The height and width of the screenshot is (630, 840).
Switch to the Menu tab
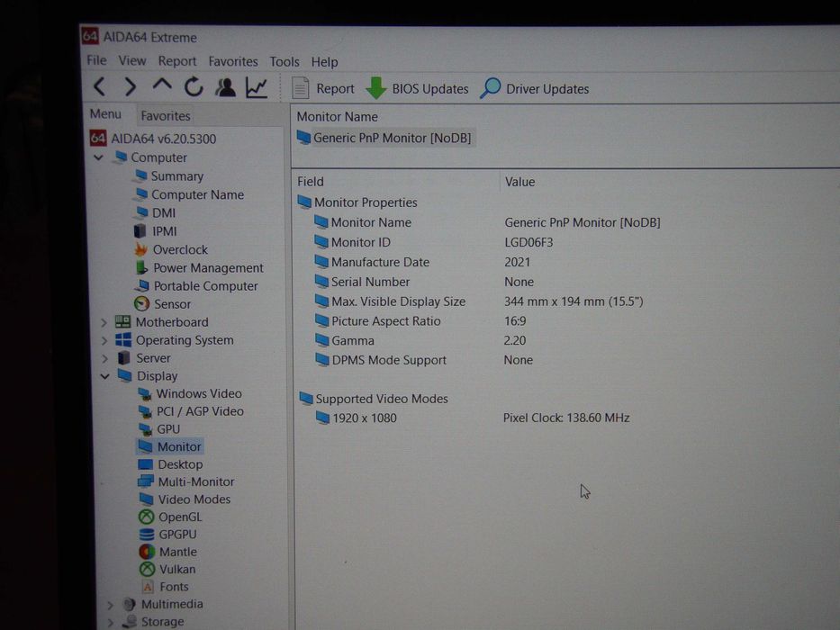[105, 114]
